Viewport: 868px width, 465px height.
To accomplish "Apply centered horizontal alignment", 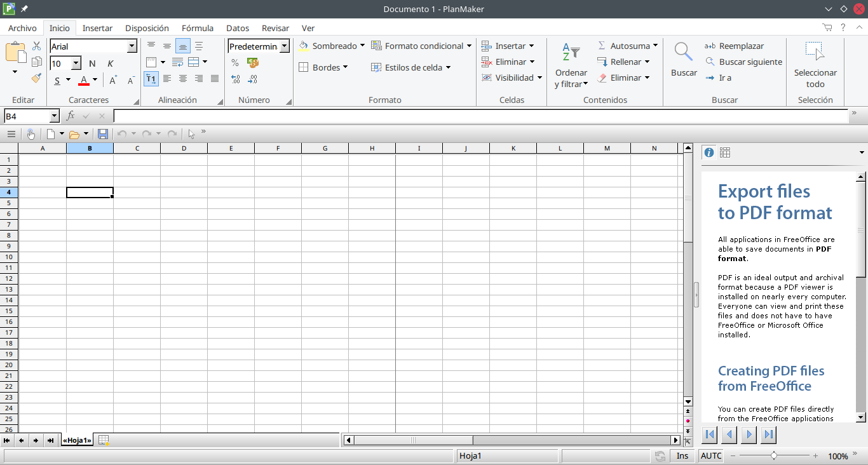I will [x=183, y=79].
